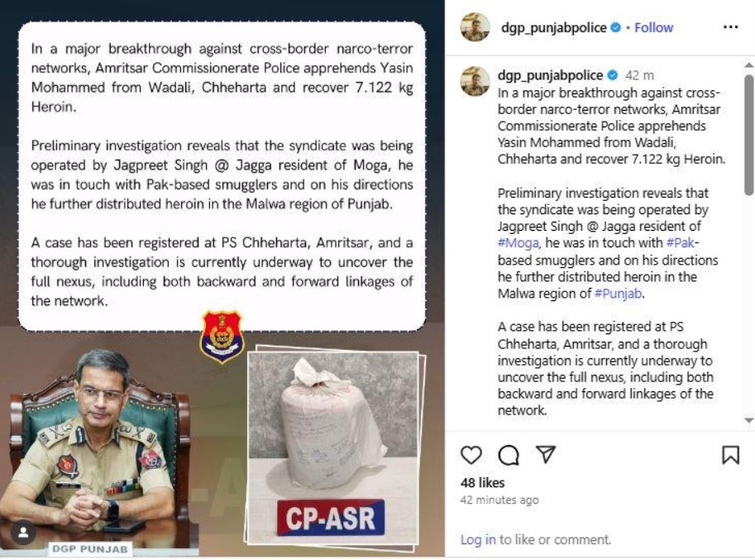Open caption author's avatar
Screen dimensions: 755x560
click(x=475, y=81)
